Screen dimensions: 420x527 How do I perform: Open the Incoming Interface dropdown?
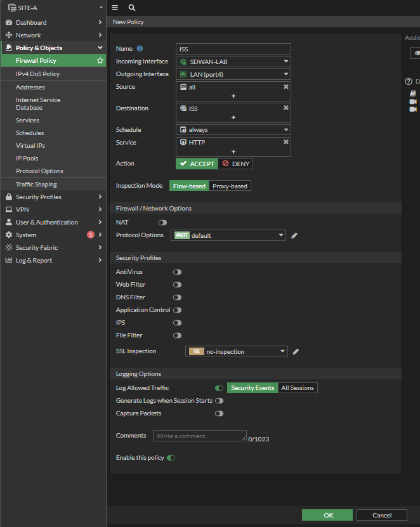tap(233, 62)
